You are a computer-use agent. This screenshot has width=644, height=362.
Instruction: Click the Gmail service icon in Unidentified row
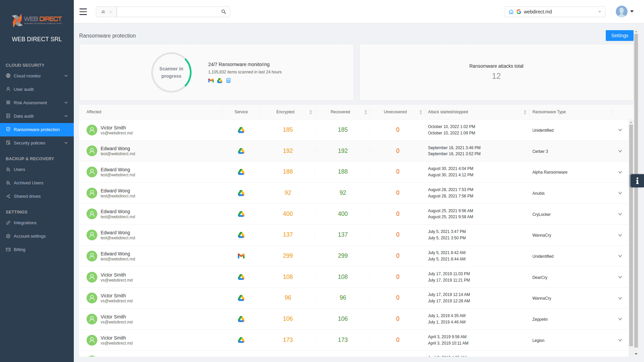(x=241, y=256)
